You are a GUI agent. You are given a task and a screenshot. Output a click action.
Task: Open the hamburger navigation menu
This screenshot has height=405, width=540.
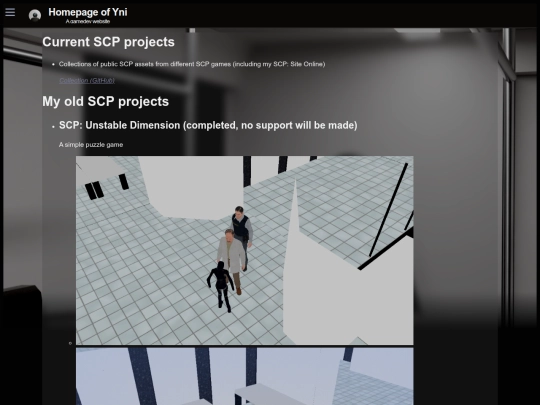point(10,12)
